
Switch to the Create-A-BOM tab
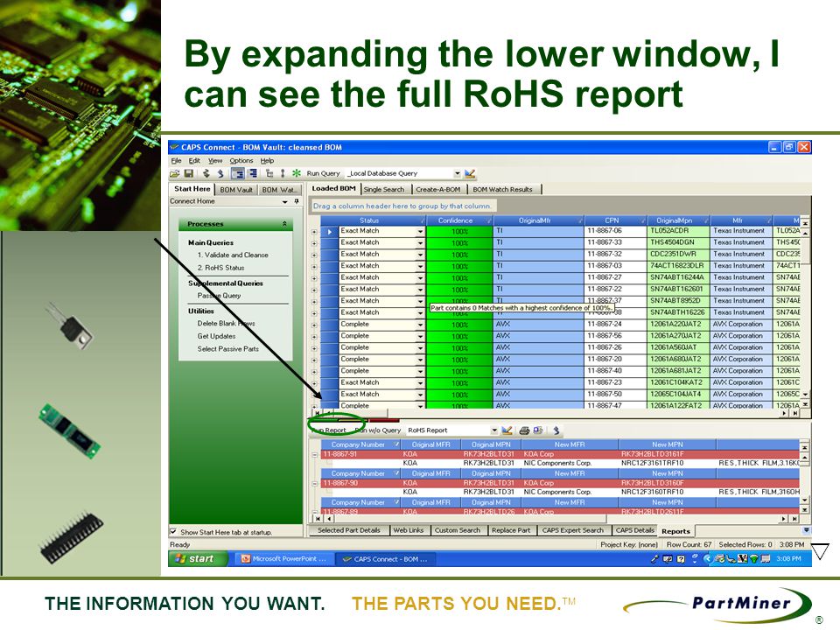point(438,190)
